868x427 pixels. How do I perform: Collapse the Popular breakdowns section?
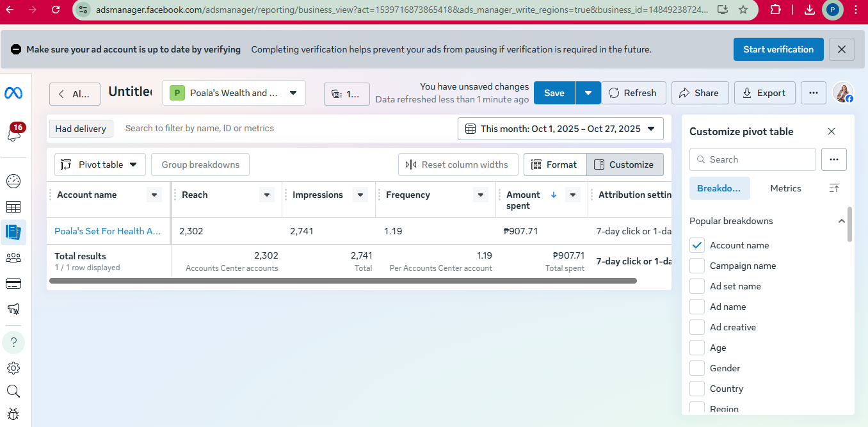[841, 221]
